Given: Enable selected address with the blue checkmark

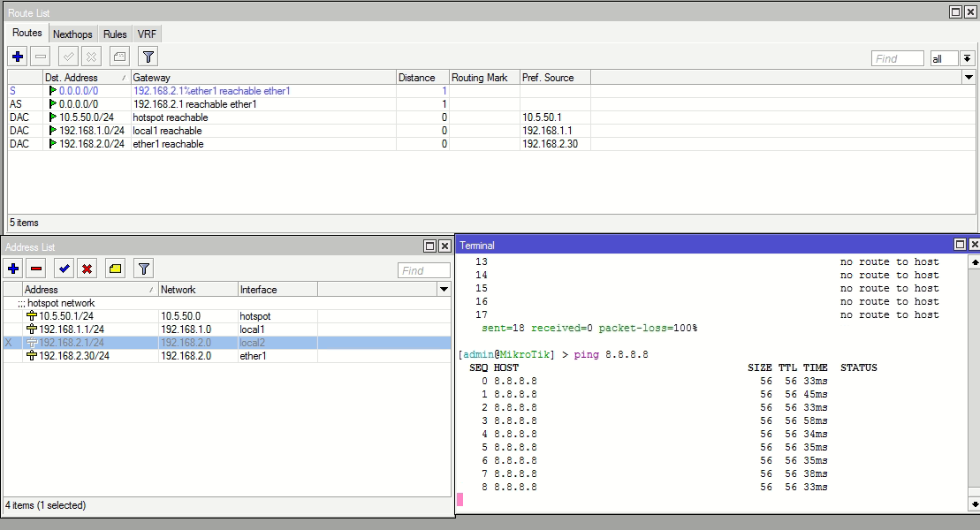Looking at the screenshot, I should point(64,269).
